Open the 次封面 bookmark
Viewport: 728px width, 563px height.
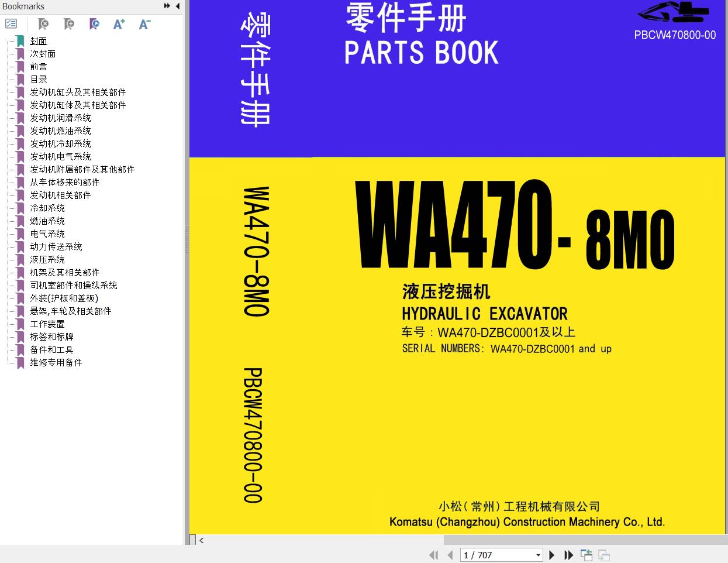43,53
